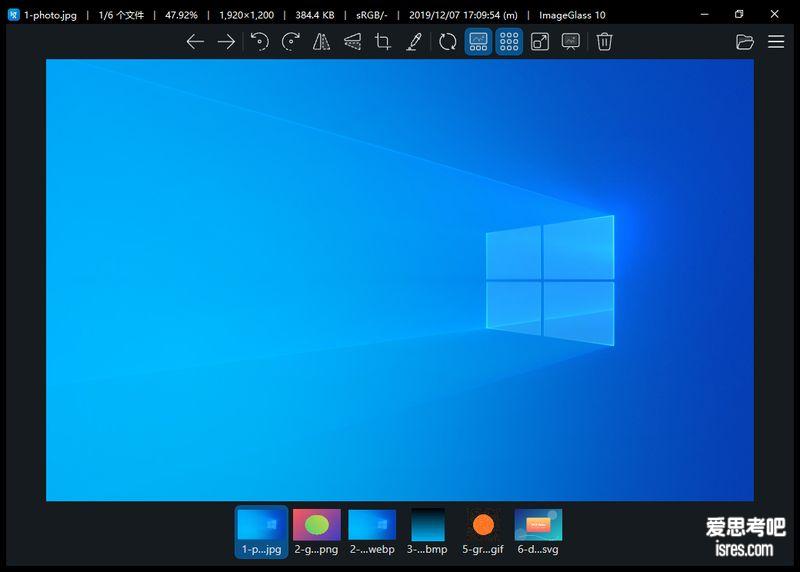
Task: Restore down the ImageGlass window
Action: tap(739, 14)
